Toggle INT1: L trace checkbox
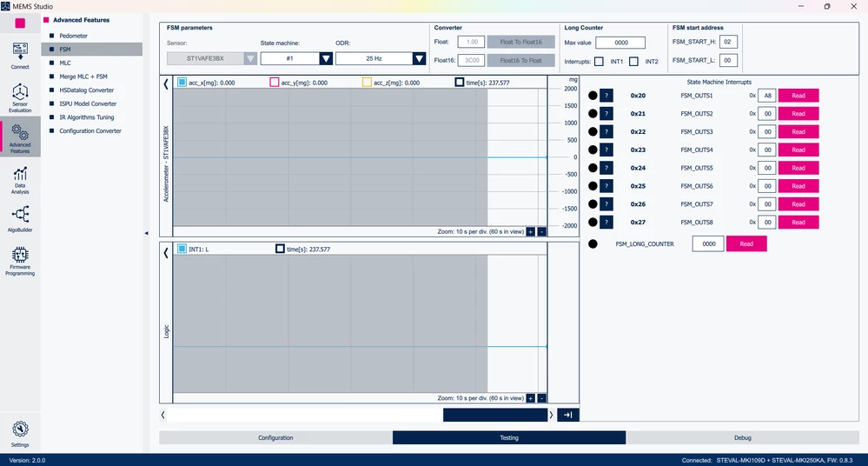The height and width of the screenshot is (466, 868). point(182,249)
